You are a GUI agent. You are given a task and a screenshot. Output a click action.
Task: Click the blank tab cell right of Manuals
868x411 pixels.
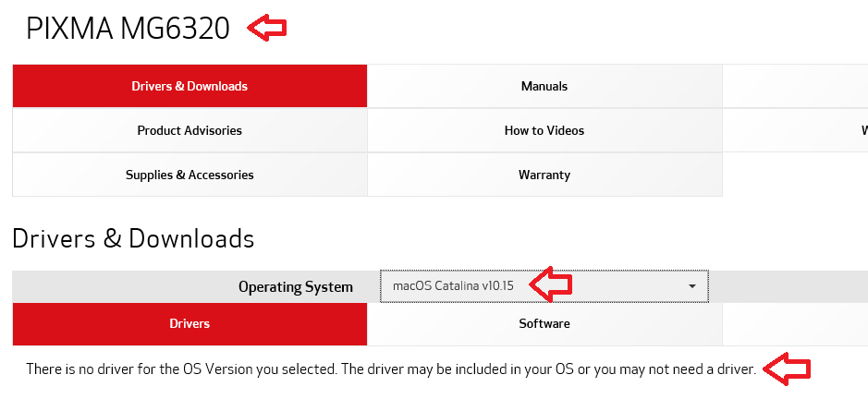tap(795, 86)
